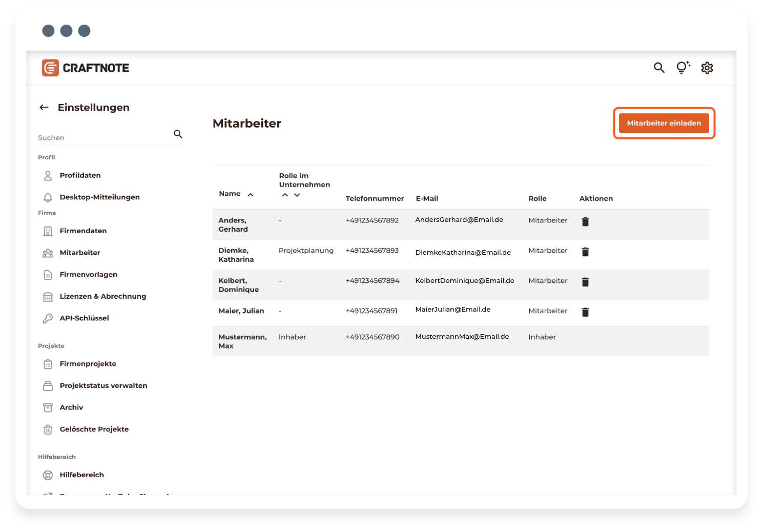Delete Diemke, Katharina with trash icon
This screenshot has width=763, height=532.
(585, 252)
